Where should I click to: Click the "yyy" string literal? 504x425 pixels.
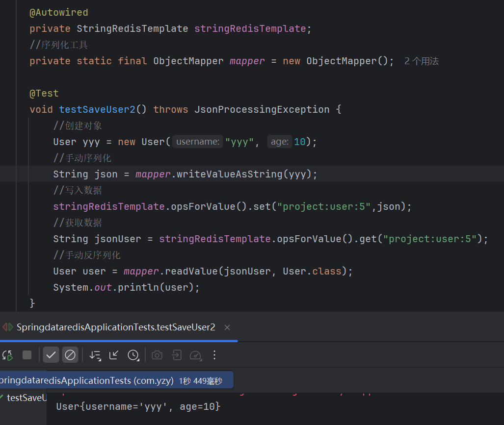coord(240,142)
